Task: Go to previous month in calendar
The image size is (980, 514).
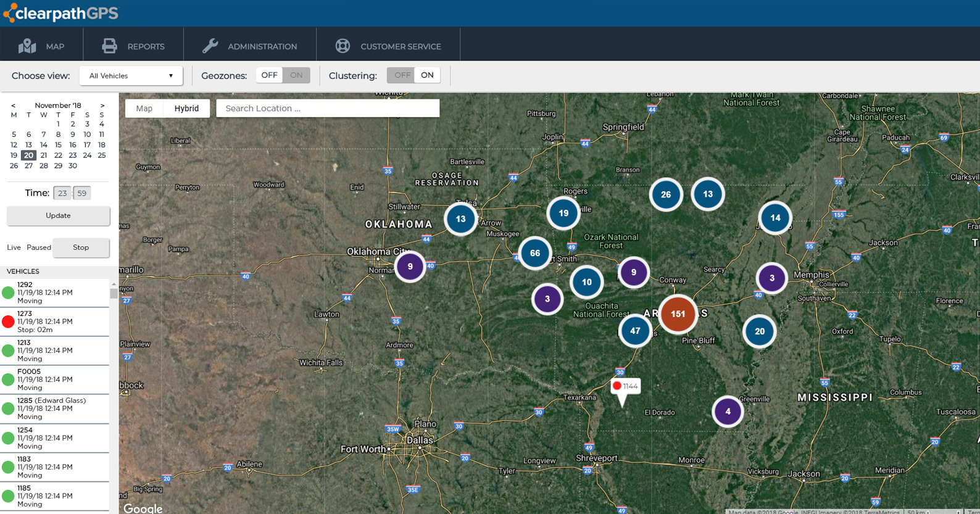Action: (14, 106)
